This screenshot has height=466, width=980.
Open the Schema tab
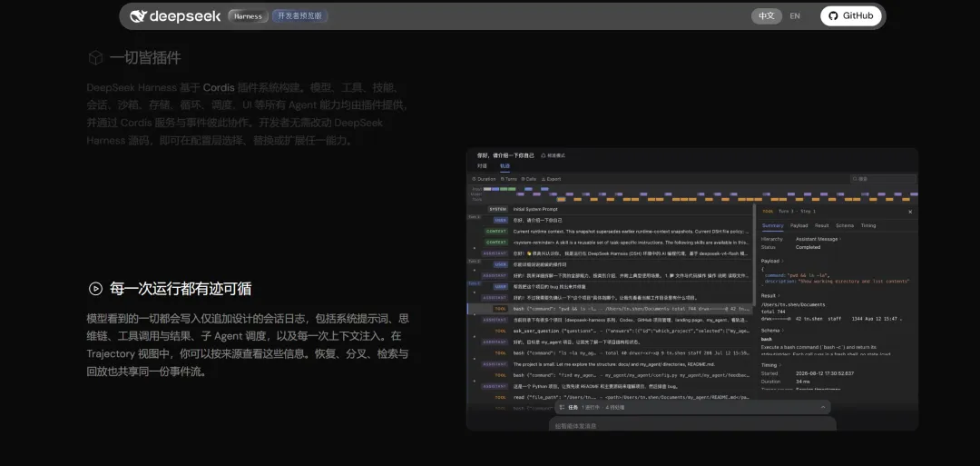click(845, 226)
